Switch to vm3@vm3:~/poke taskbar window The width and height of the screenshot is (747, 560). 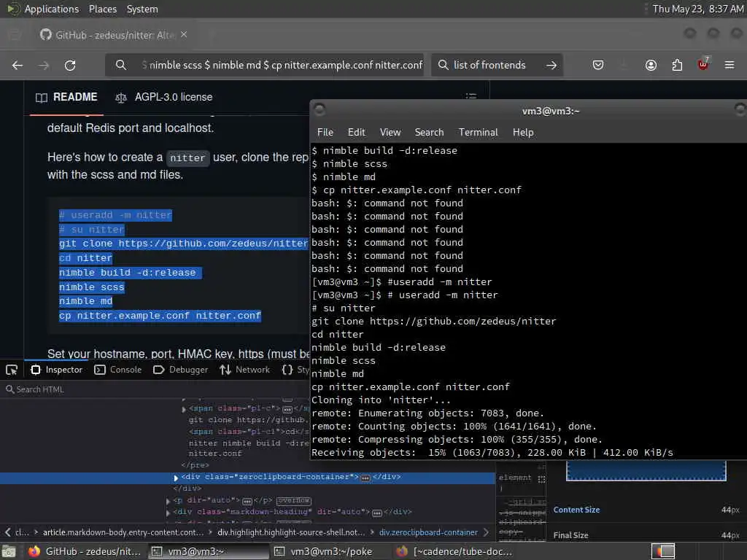point(323,551)
